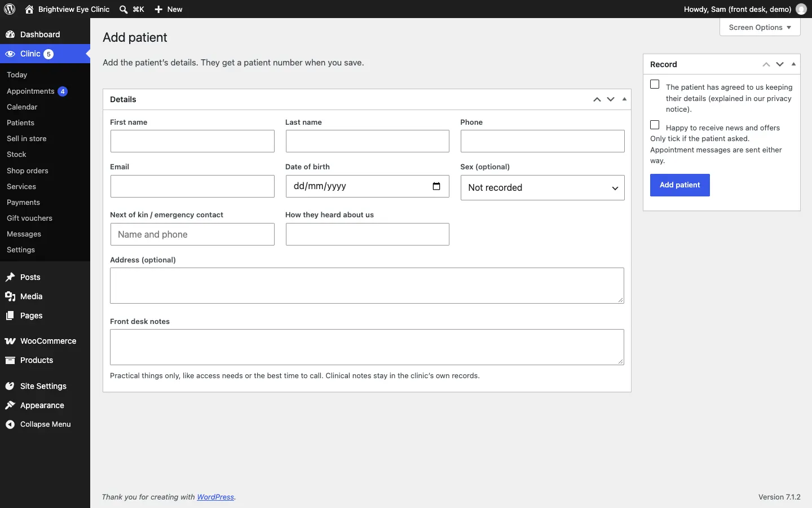Click the Appearance brush icon
Screen dimensions: 812x508
click(x=10, y=405)
